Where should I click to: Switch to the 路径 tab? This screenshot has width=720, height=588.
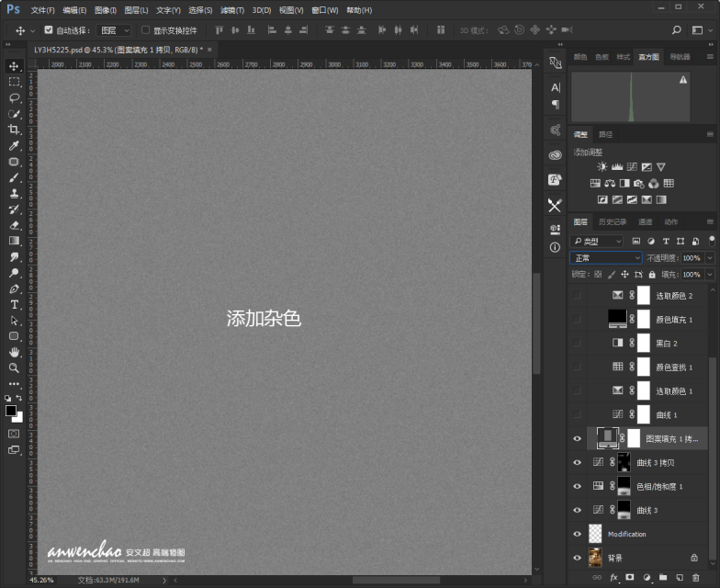606,134
